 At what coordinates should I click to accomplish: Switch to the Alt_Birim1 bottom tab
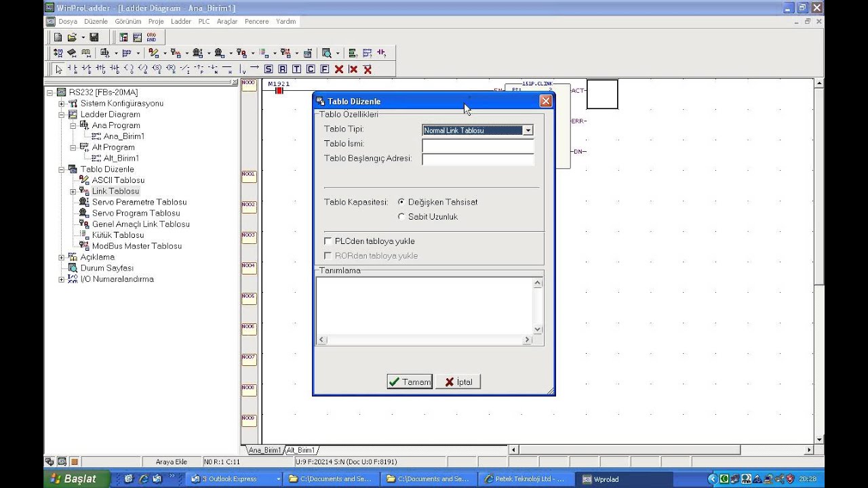(x=302, y=450)
